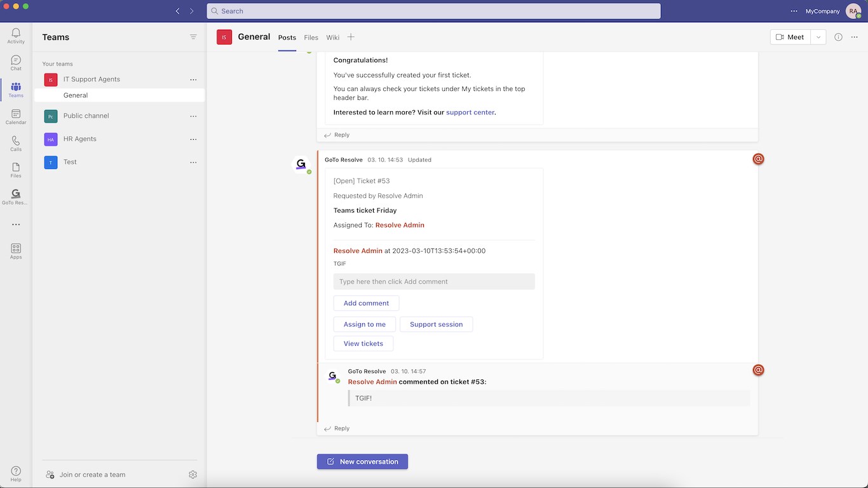Click the Search box

point(433,11)
